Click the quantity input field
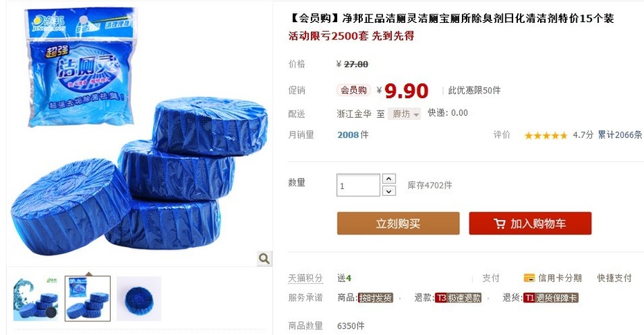Viewport: 644px width, 335px height. tap(358, 185)
